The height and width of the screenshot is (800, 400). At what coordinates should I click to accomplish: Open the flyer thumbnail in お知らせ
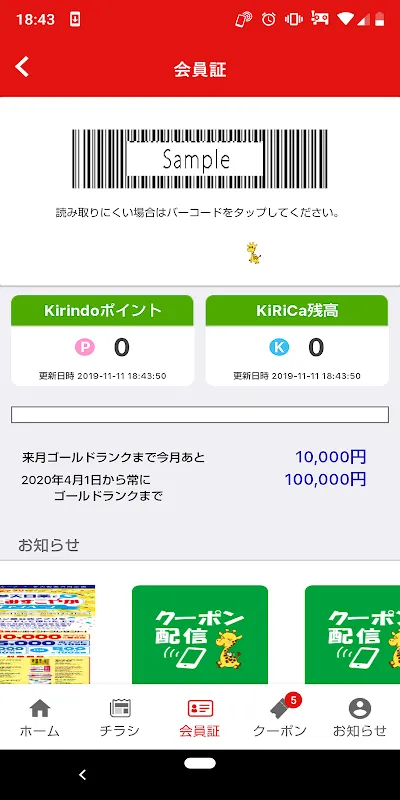pyautogui.click(x=47, y=634)
